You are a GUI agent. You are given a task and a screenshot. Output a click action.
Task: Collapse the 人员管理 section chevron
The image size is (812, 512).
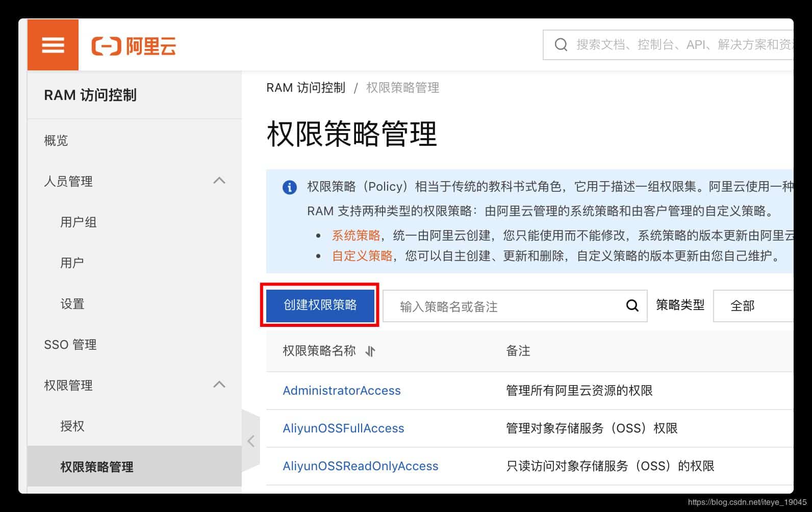pos(219,181)
